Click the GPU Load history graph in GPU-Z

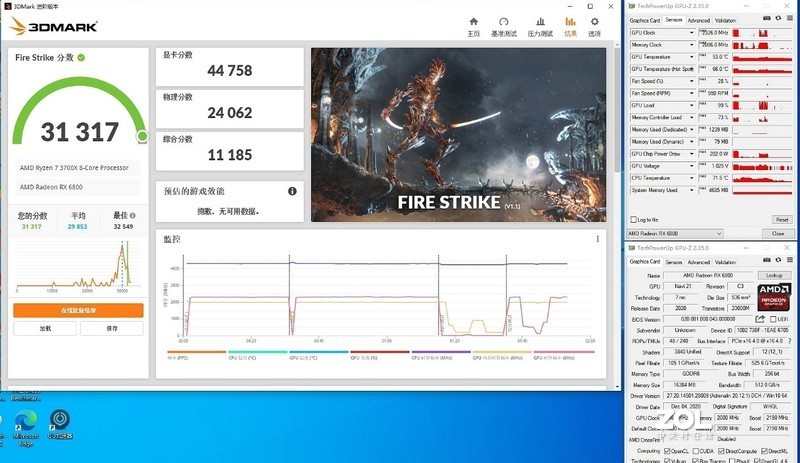(x=762, y=106)
